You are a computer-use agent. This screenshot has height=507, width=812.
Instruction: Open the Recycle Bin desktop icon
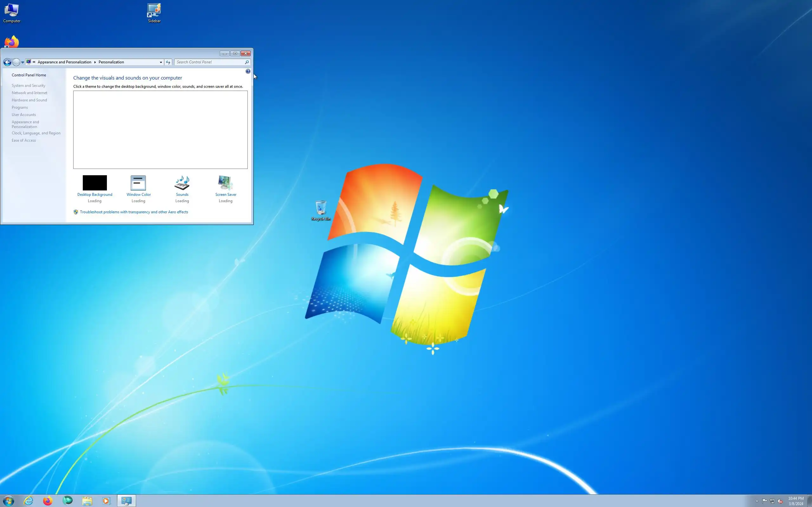pyautogui.click(x=321, y=208)
